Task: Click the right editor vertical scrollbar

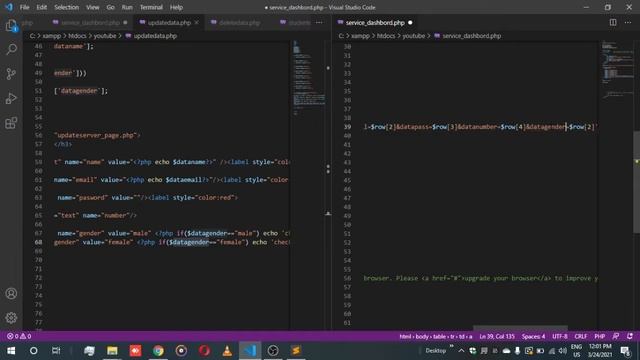Action: coord(636,182)
